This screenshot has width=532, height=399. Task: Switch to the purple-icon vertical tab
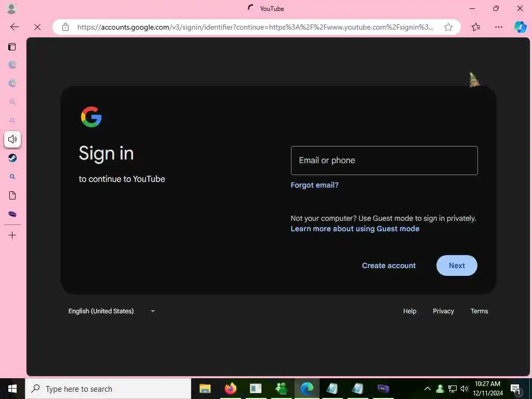[x=12, y=214]
